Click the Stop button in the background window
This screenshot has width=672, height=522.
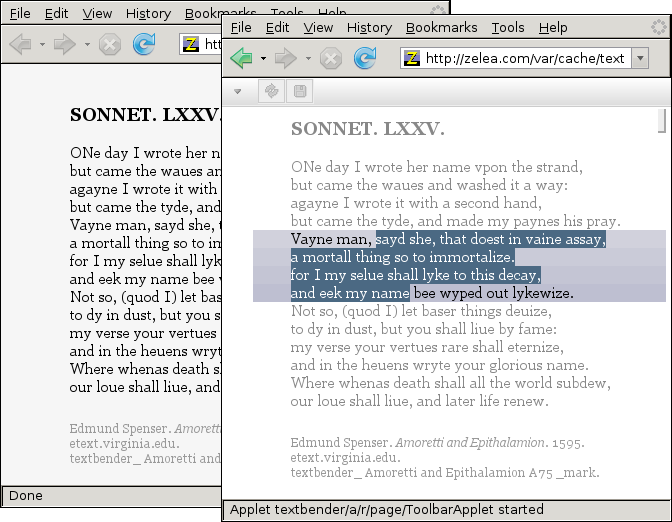[x=110, y=44]
